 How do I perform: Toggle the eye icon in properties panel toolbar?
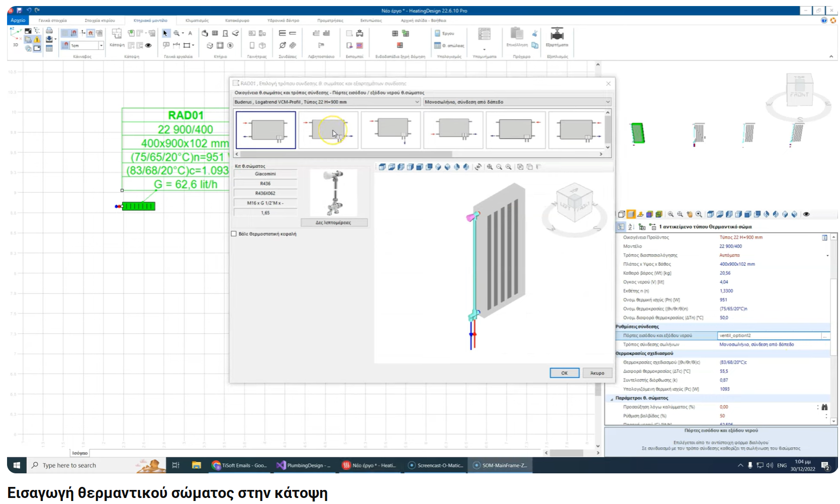[x=806, y=214]
